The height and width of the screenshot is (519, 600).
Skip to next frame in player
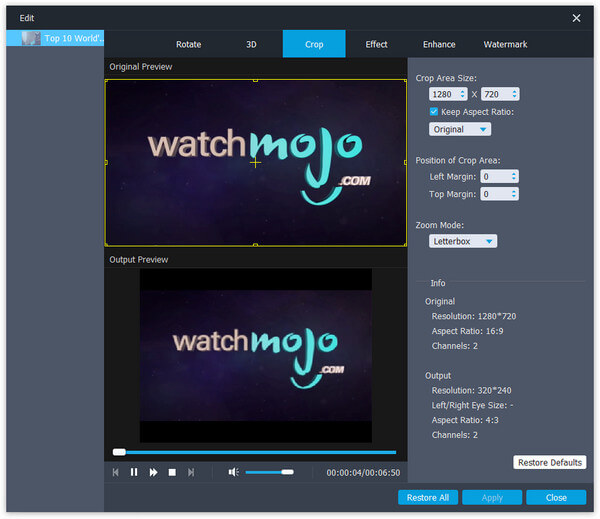pos(191,472)
